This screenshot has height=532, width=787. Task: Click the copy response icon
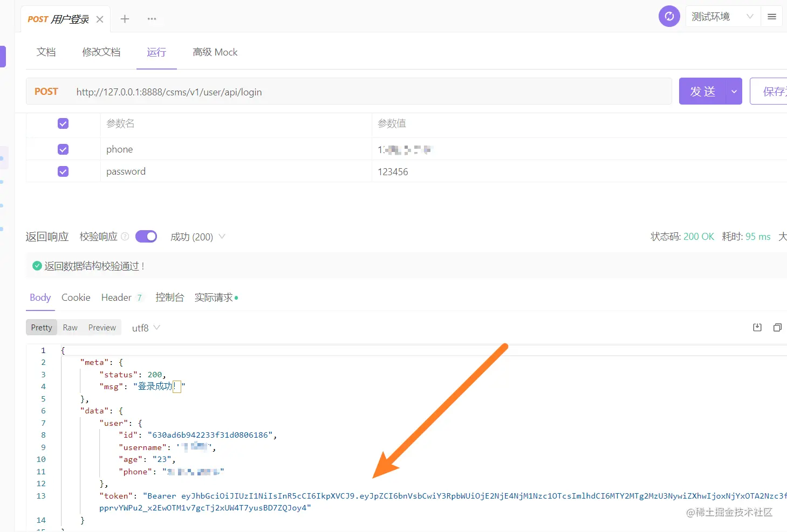[777, 327]
